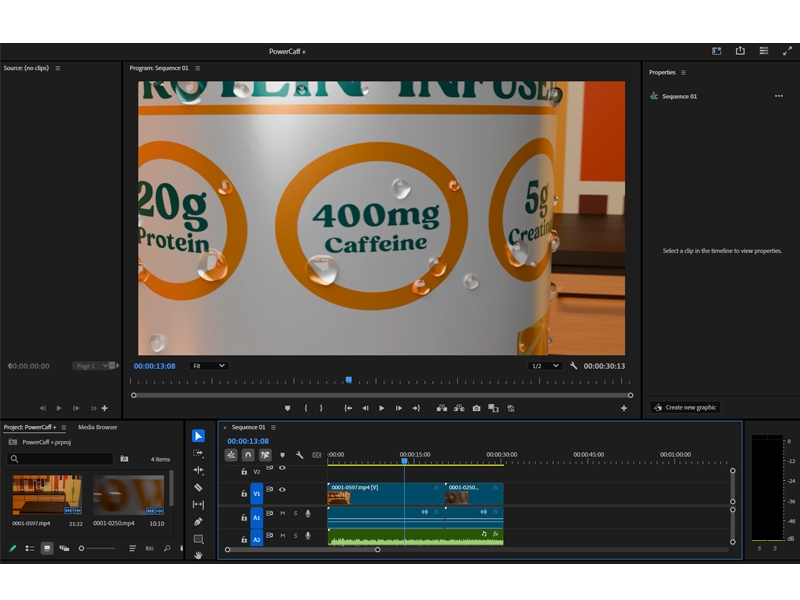
Task: Open timeline display settings wrench
Action: 300,455
